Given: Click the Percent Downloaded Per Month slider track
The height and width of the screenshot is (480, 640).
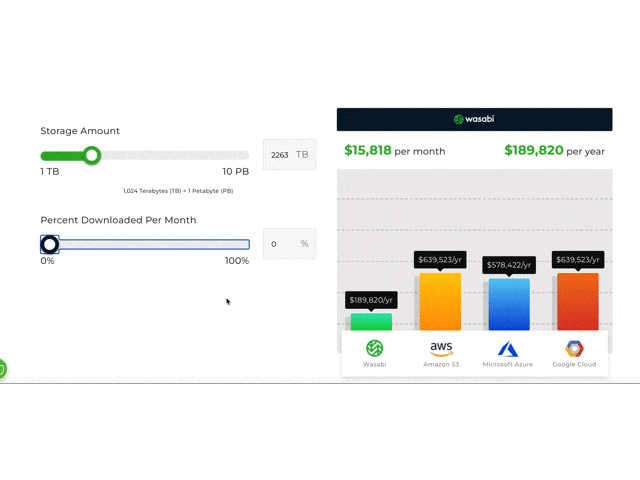Looking at the screenshot, I should click(145, 244).
